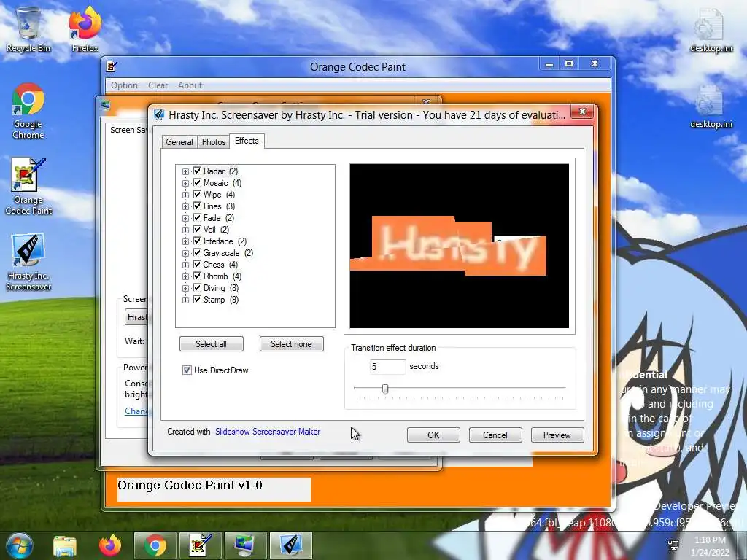Click the Orange Codec Paint title bar icon
The height and width of the screenshot is (560, 747).
pyautogui.click(x=112, y=66)
